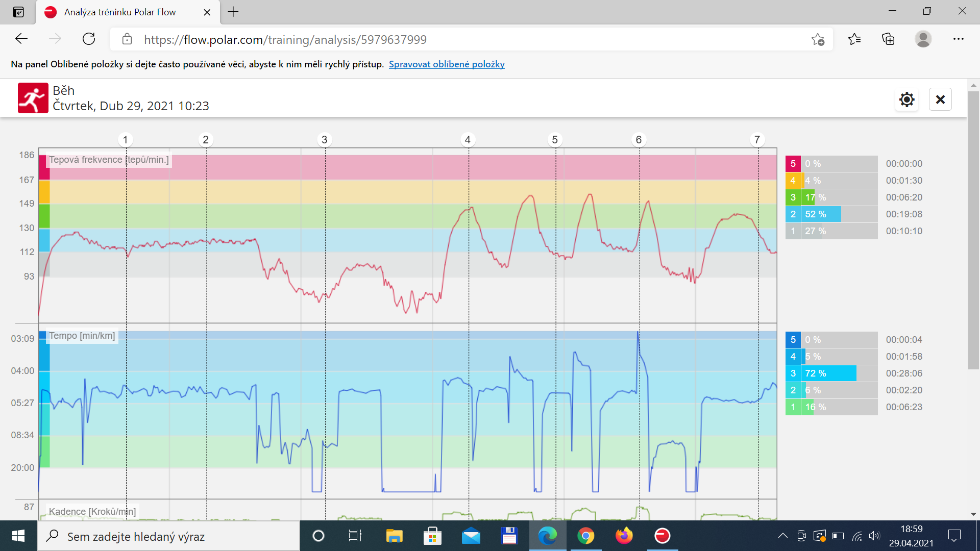Select lap marker 3 on the chart
This screenshot has height=551, width=980.
tap(325, 140)
